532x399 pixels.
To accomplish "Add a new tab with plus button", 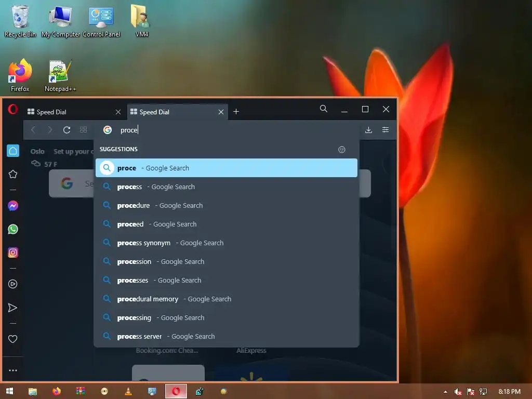I will coord(236,112).
